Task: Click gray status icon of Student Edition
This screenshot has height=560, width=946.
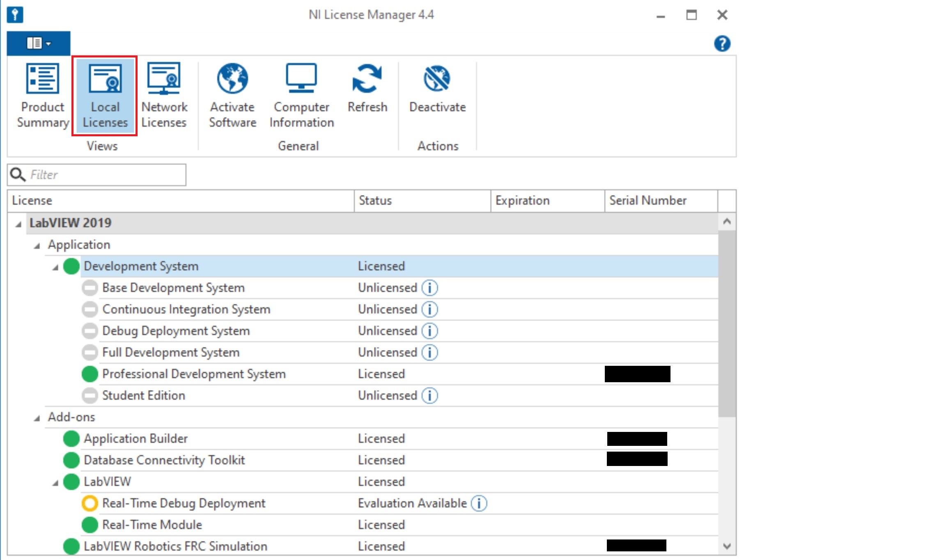Action: tap(90, 395)
